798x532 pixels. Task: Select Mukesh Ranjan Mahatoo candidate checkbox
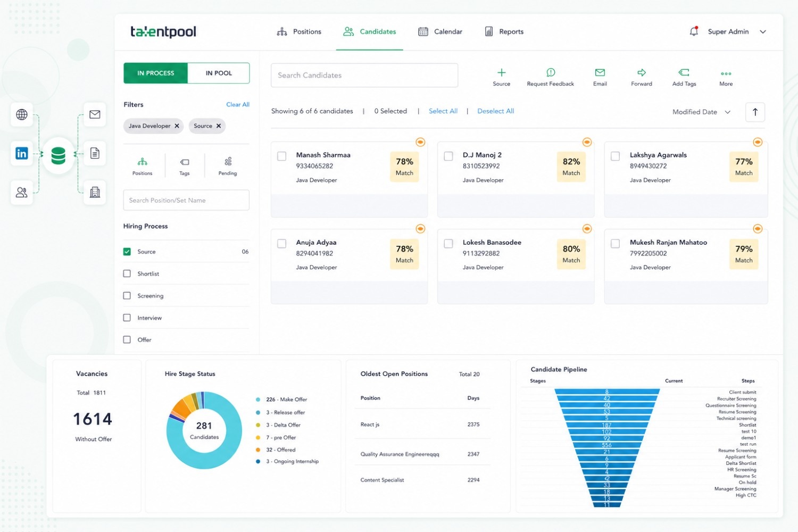615,243
